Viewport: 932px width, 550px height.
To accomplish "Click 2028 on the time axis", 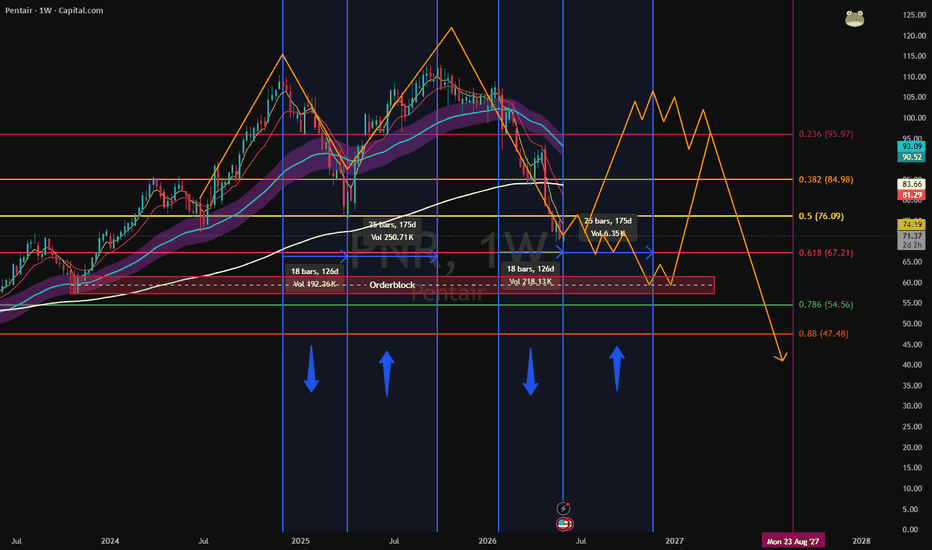I will [861, 541].
